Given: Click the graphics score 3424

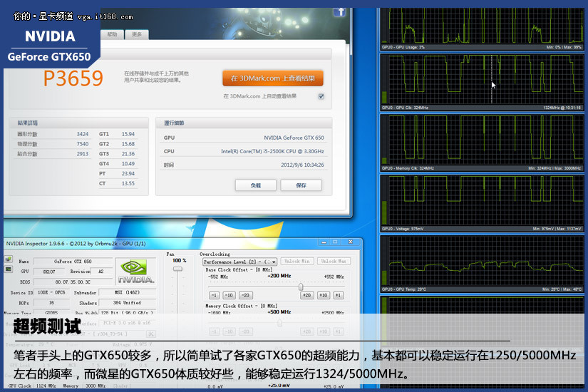Looking at the screenshot, I should tap(83, 134).
